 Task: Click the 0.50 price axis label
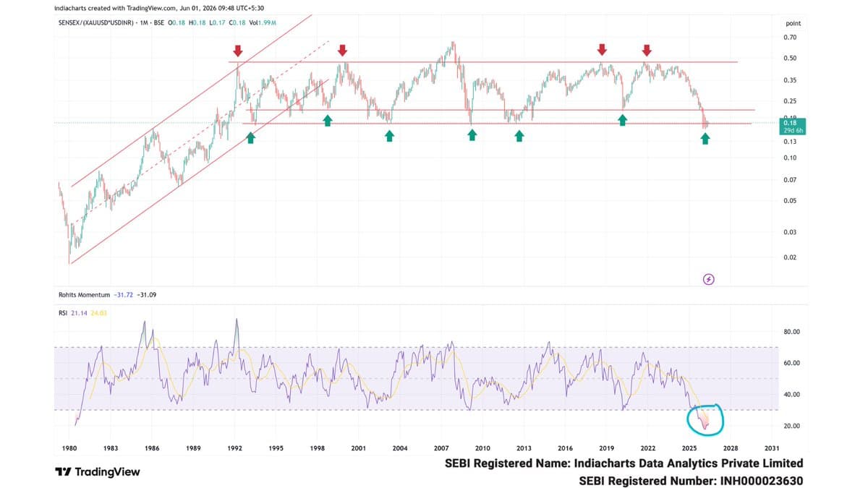point(790,59)
